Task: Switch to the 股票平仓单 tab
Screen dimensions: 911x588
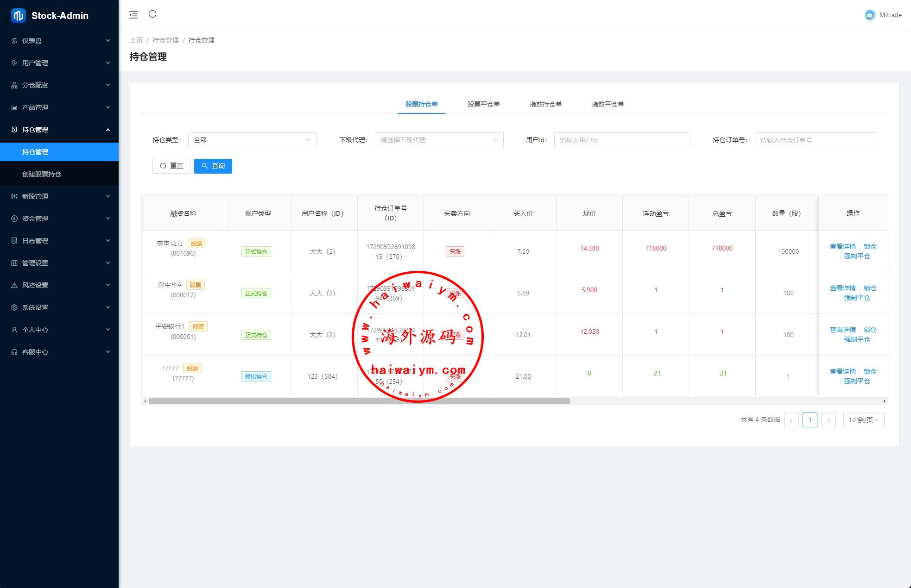Action: [483, 104]
